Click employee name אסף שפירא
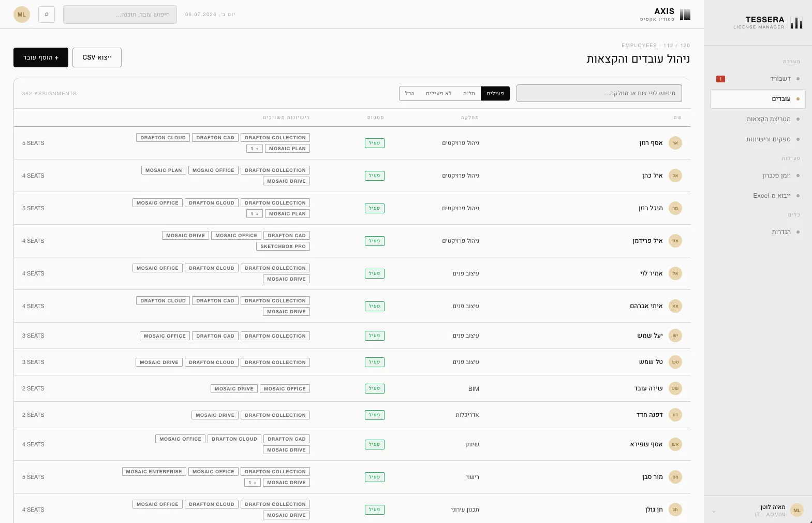Screen dimensions: 812x523 pyautogui.click(x=646, y=444)
